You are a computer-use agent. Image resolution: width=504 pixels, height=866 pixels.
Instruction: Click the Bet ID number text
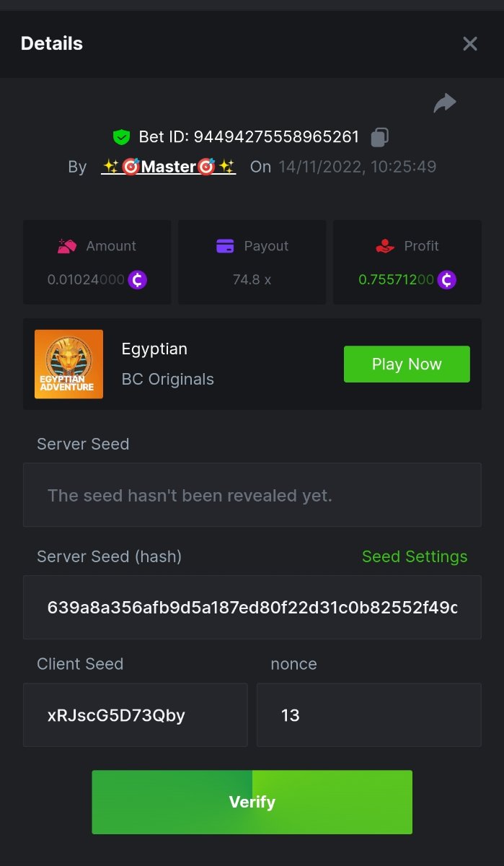click(276, 136)
